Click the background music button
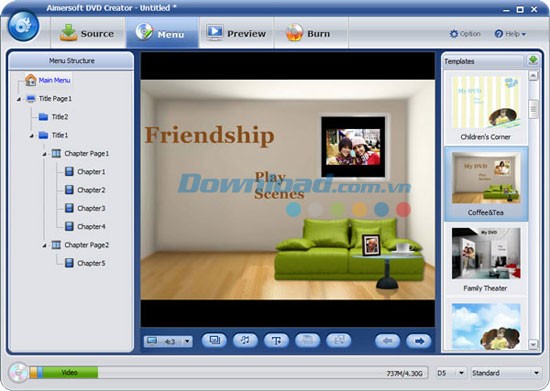 (x=245, y=341)
